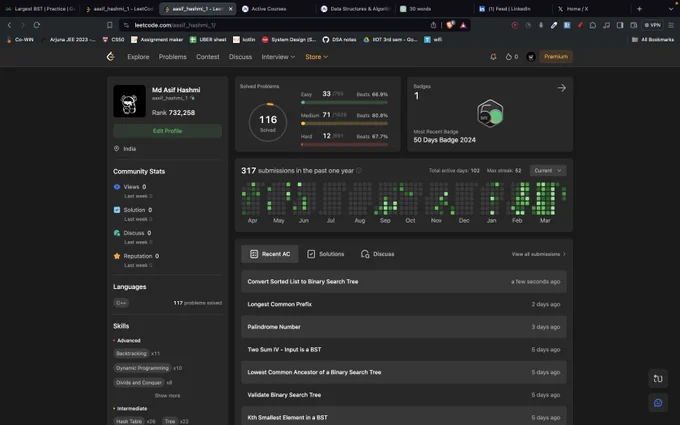Click the Brave Rewards triangle icon
The height and width of the screenshot is (425, 680).
click(463, 25)
